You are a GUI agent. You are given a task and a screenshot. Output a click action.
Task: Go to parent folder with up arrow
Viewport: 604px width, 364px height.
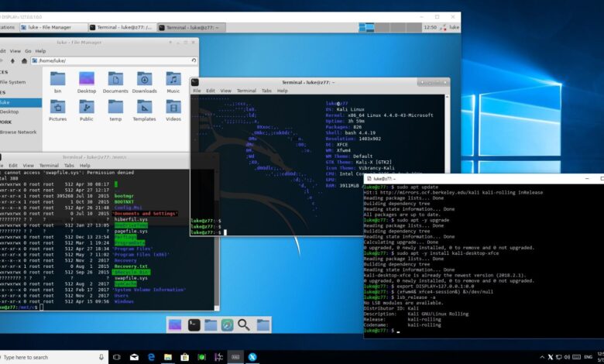click(x=12, y=61)
